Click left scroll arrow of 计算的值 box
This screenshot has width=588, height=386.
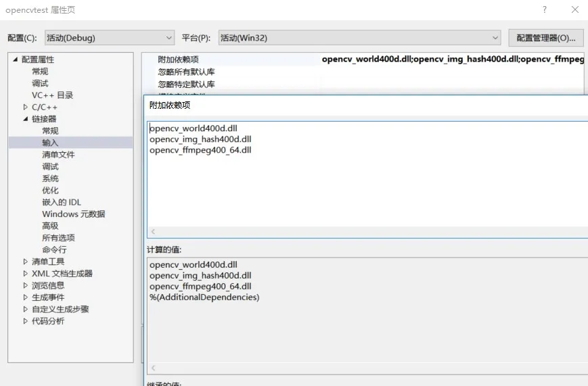point(153,368)
